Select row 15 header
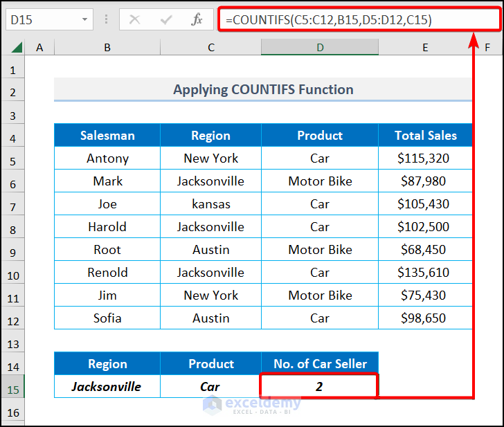Image resolution: width=504 pixels, height=427 pixels. point(12,387)
